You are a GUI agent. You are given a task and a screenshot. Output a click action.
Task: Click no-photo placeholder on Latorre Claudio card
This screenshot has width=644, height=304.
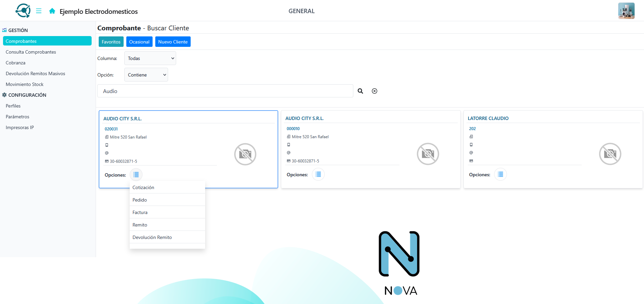pos(610,154)
